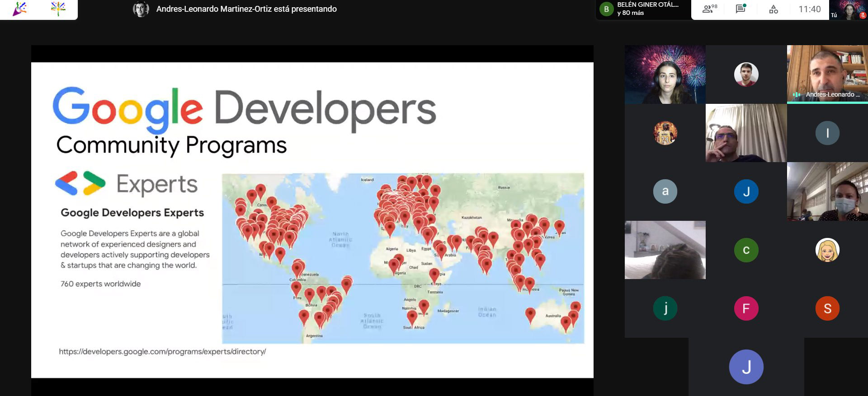Click the 'Iceland' label on the map
The height and width of the screenshot is (396, 868).
(367, 180)
